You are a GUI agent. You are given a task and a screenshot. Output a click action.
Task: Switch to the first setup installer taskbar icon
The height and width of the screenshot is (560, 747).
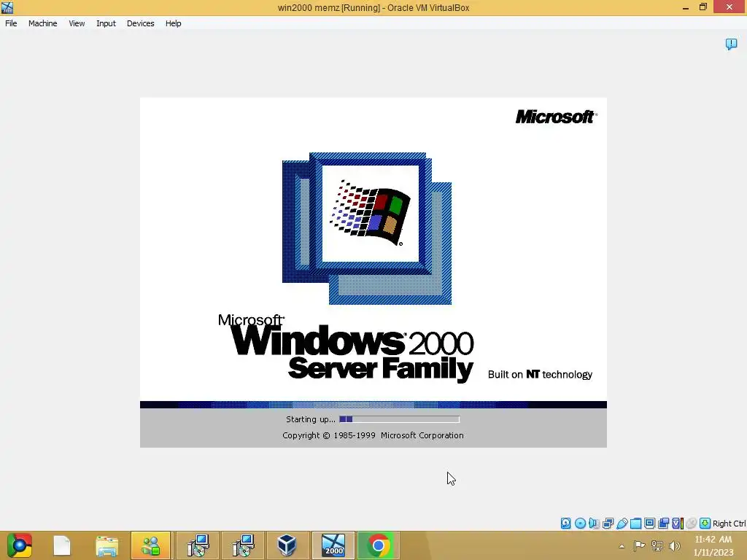click(x=198, y=545)
